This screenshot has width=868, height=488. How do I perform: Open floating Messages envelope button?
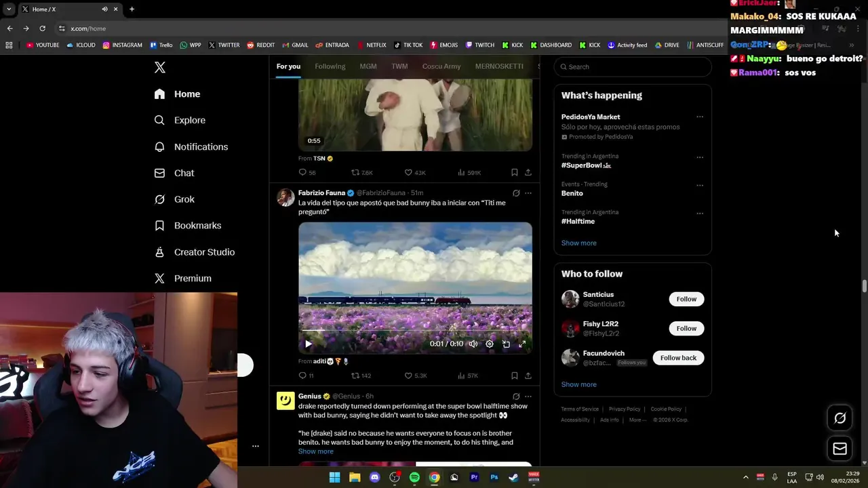pos(840,448)
